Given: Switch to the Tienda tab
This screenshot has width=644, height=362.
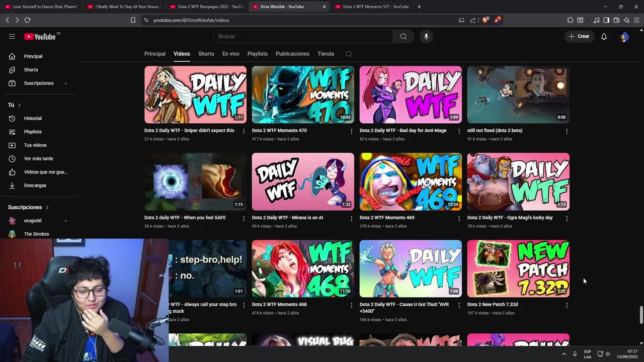Looking at the screenshot, I should (326, 54).
